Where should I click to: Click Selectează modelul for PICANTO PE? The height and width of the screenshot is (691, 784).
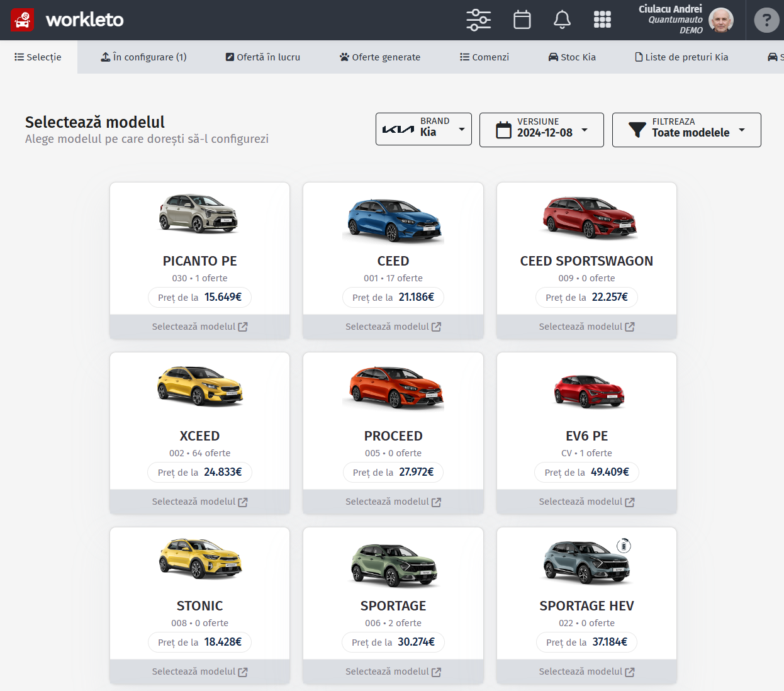coord(199,327)
